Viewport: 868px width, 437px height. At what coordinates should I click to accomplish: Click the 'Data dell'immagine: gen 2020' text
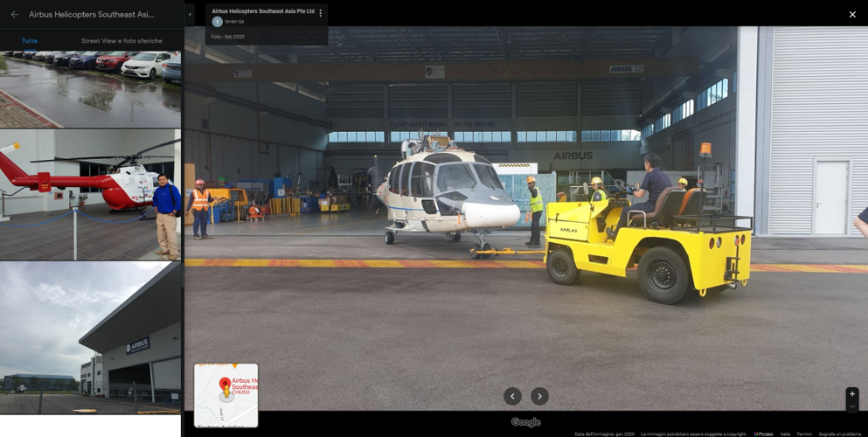tap(605, 434)
